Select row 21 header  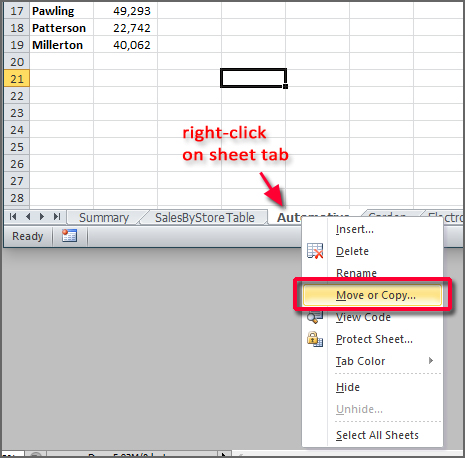[17, 79]
